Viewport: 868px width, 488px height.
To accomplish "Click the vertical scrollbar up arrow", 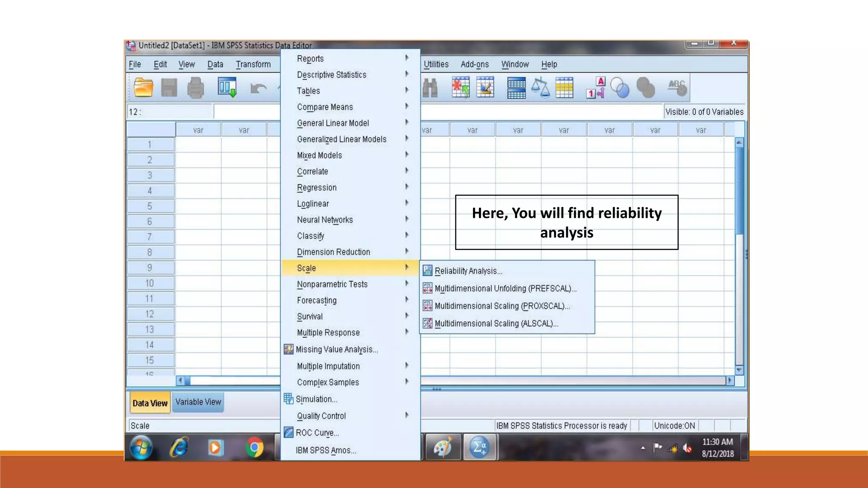I will 739,142.
